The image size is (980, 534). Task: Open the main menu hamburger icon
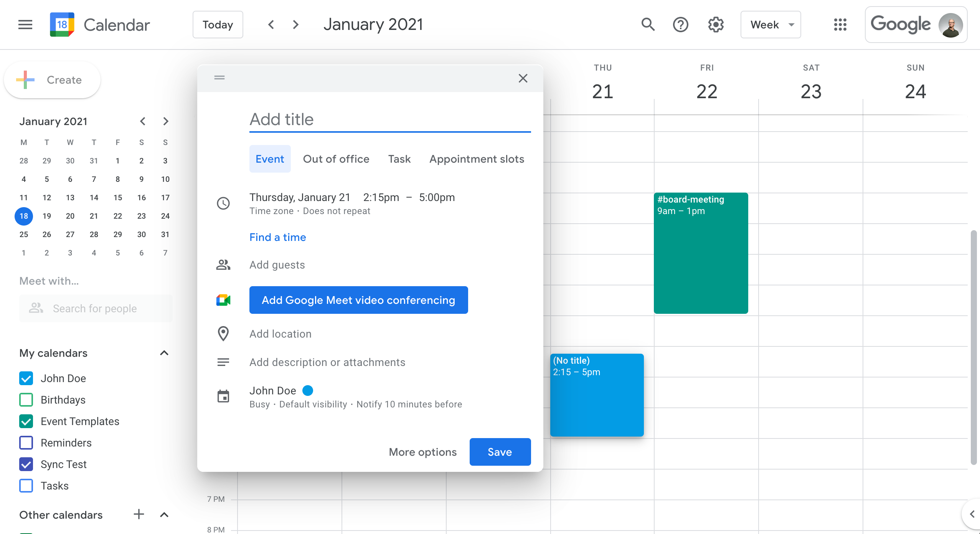[25, 25]
